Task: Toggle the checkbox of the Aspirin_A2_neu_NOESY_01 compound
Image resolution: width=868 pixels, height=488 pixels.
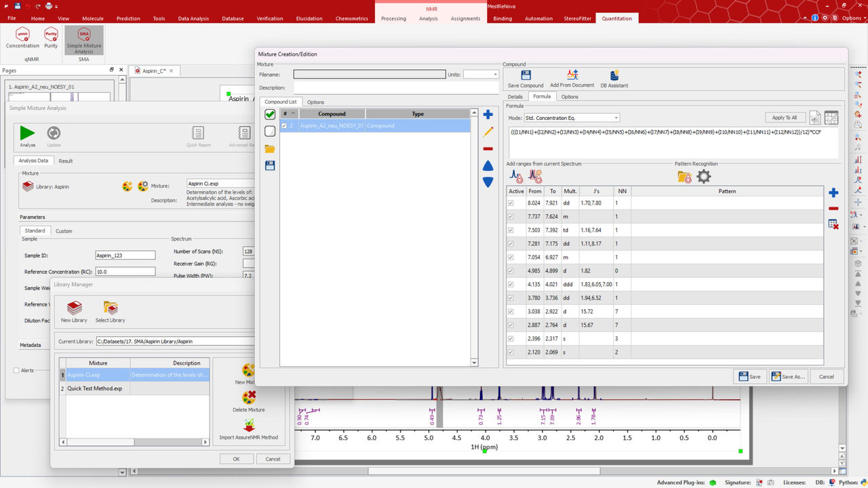Action: 284,125
